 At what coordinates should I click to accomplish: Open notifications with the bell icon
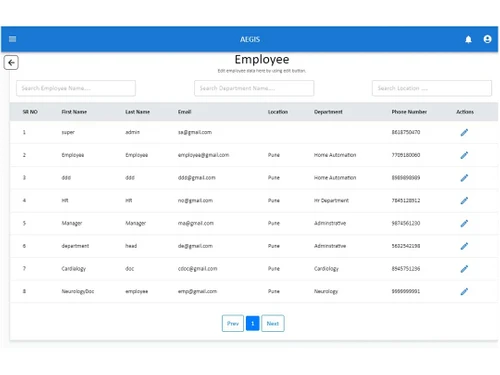pos(468,39)
